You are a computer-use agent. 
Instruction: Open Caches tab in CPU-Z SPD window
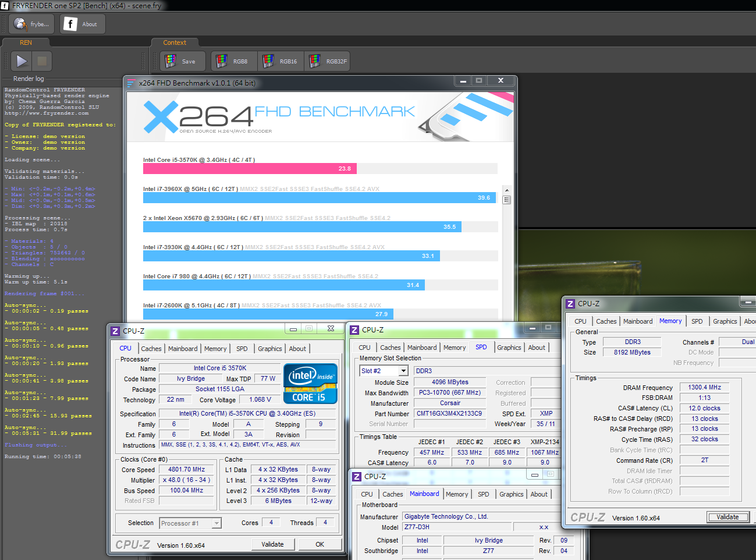tap(391, 348)
